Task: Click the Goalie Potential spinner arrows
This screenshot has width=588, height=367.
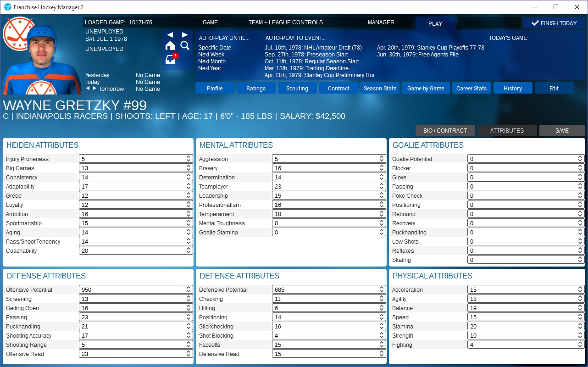Action: coord(580,159)
